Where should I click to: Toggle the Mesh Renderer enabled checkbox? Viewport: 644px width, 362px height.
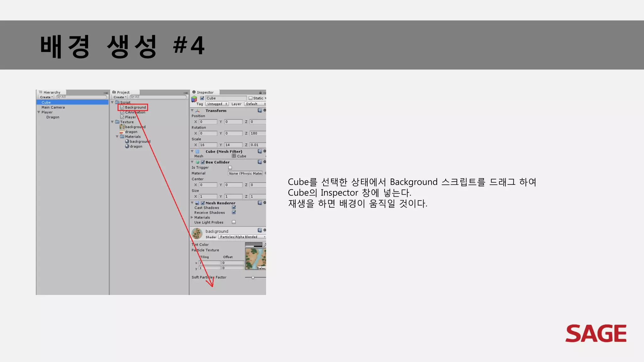pyautogui.click(x=203, y=203)
